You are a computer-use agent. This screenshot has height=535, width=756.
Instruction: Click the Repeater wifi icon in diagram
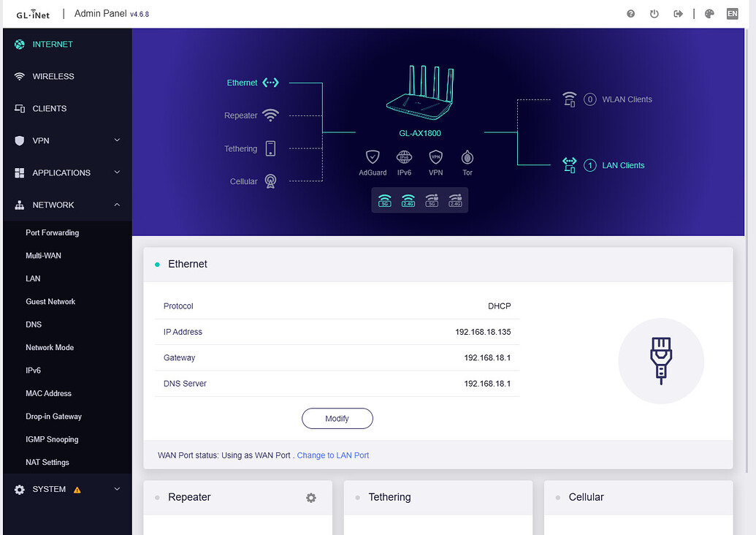pos(270,115)
